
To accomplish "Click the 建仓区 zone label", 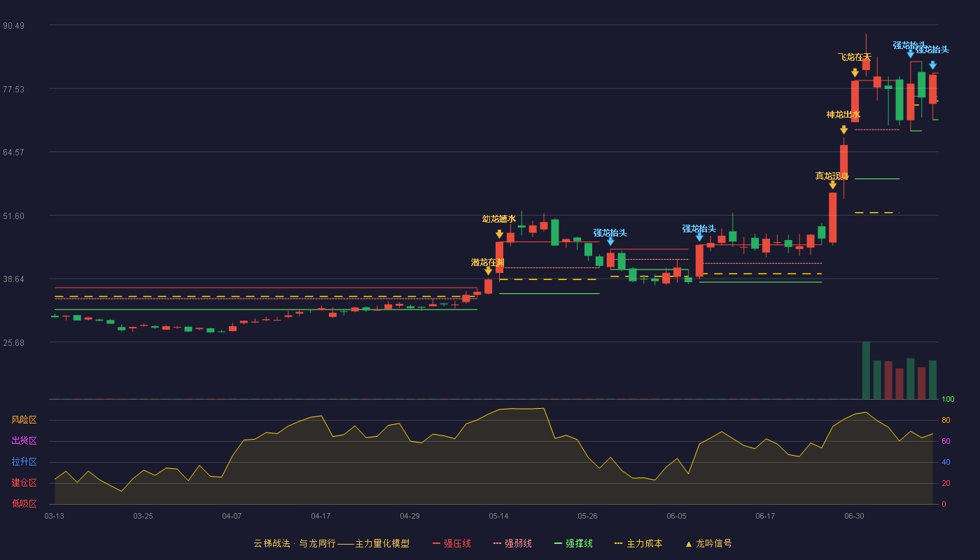I will [24, 483].
